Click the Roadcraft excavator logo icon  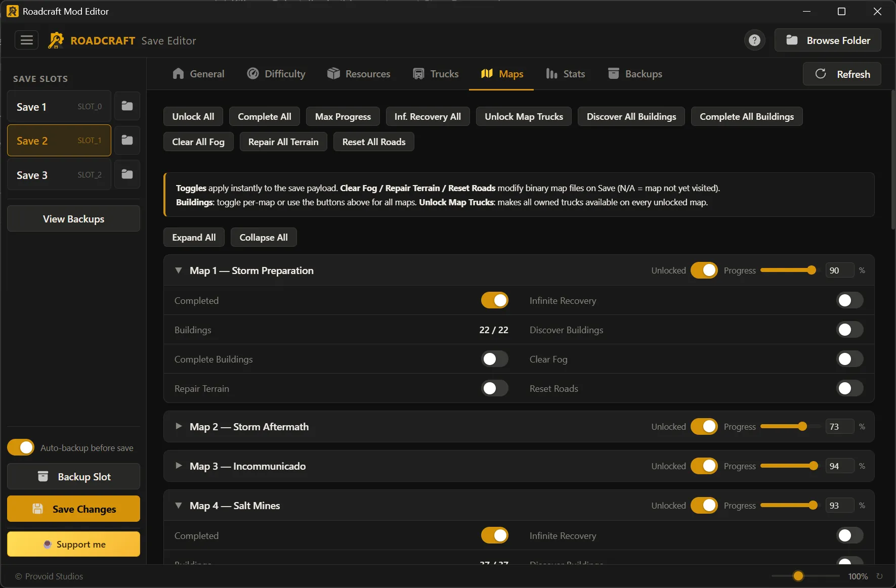tap(56, 40)
